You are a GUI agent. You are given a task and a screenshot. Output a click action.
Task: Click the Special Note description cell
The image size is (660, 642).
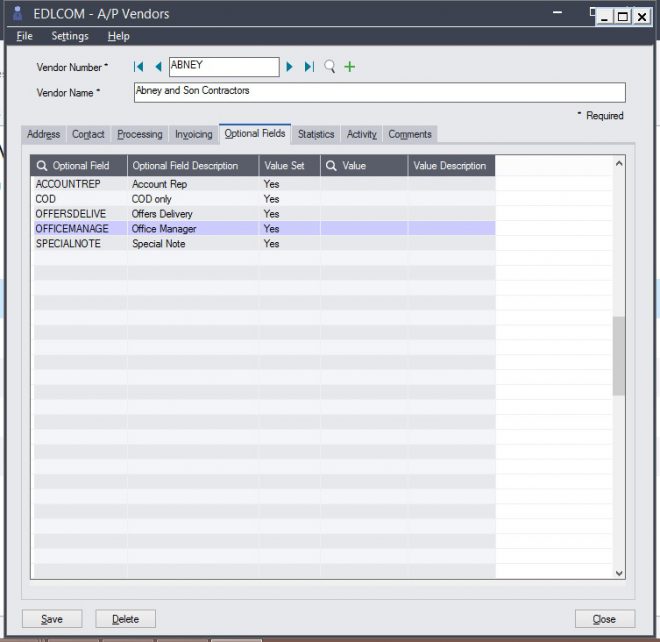pos(193,244)
